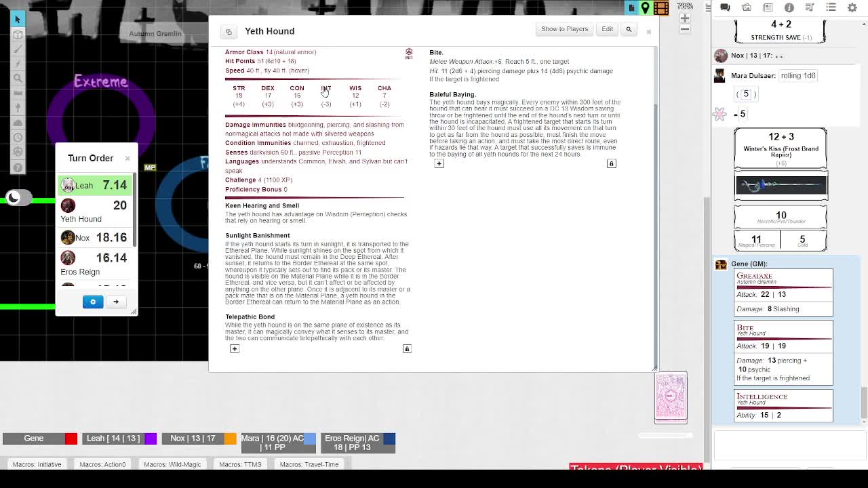Click the card deck thumbnail
The image size is (868, 488).
[671, 397]
